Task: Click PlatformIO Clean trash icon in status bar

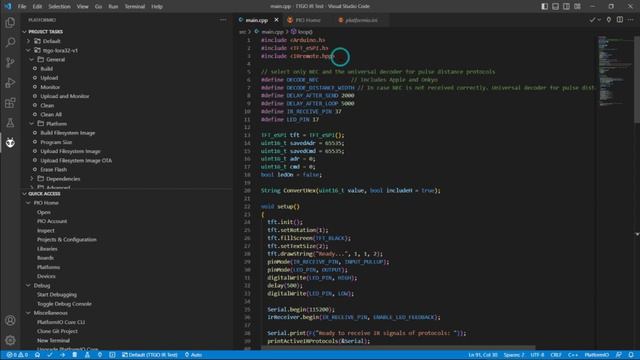Action: [75, 355]
